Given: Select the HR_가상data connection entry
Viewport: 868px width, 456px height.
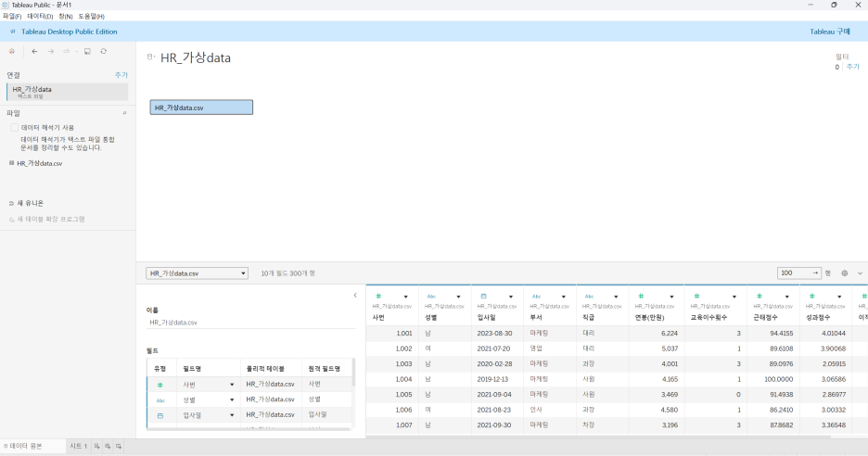Looking at the screenshot, I should (x=67, y=92).
